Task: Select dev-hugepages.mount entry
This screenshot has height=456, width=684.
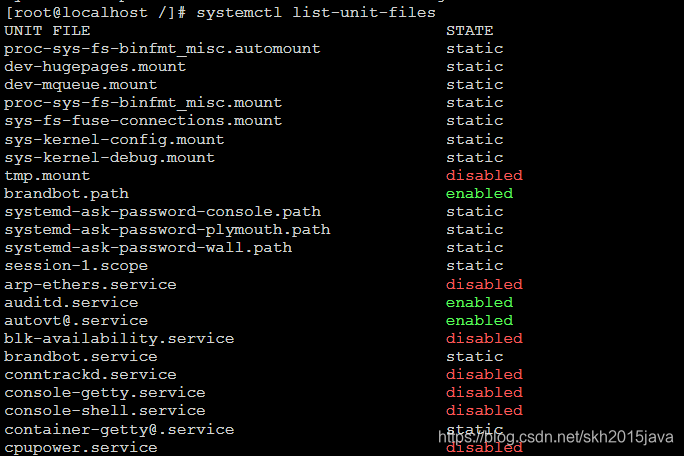Action: pos(95,67)
